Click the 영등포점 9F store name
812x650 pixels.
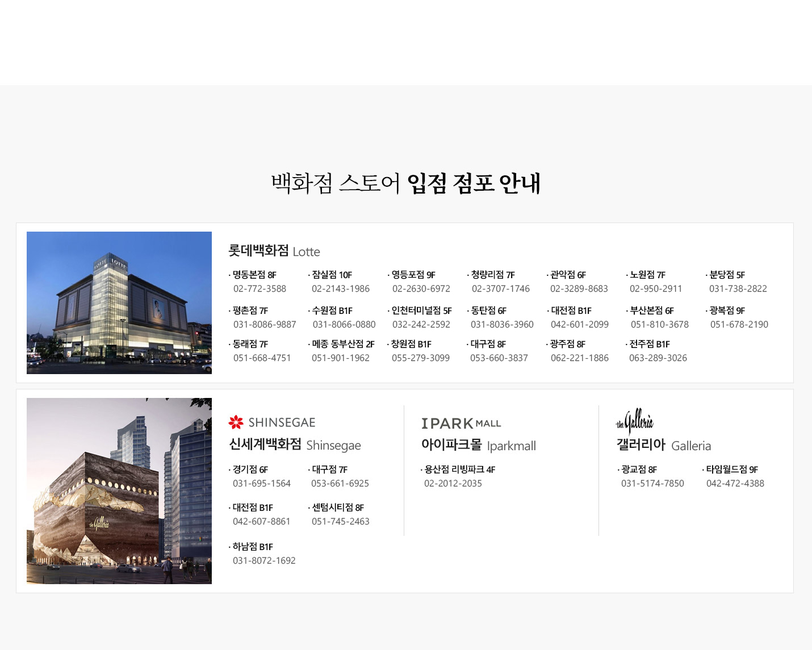[x=413, y=275]
